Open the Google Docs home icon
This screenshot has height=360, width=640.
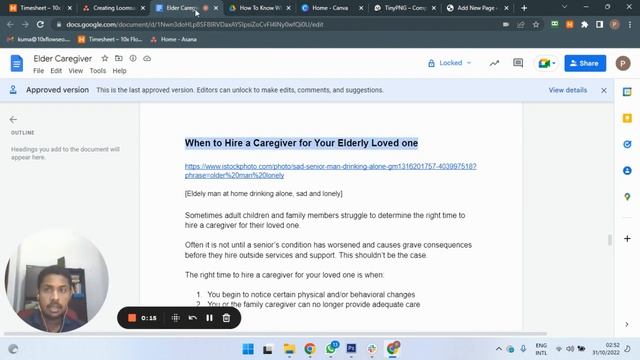click(16, 63)
